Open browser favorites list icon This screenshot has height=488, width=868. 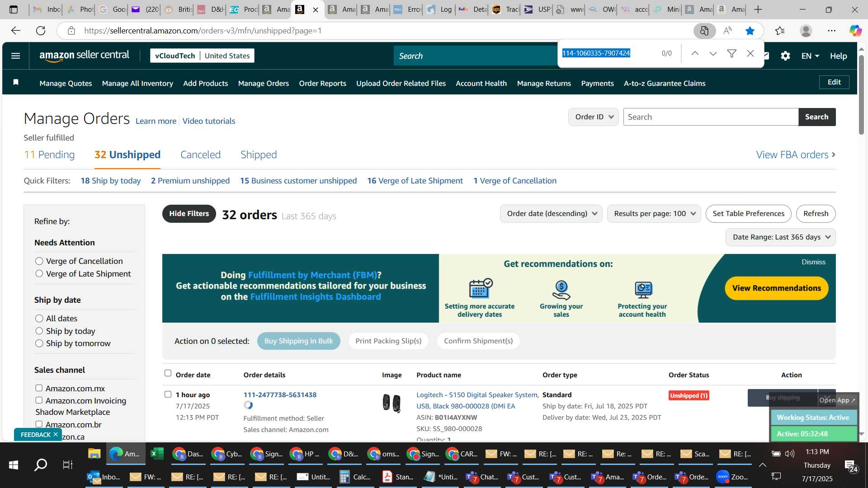tap(780, 31)
